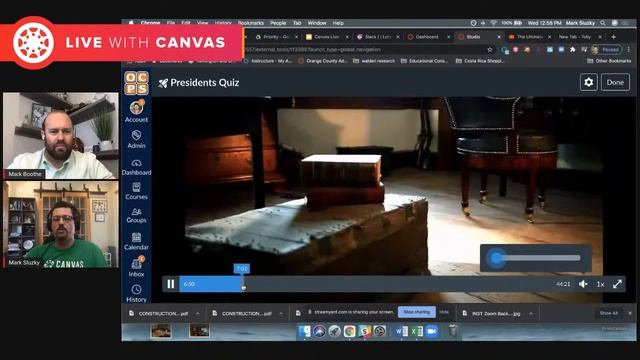Open the Help menu in menu bar
This screenshot has width=640, height=360.
[x=338, y=23]
